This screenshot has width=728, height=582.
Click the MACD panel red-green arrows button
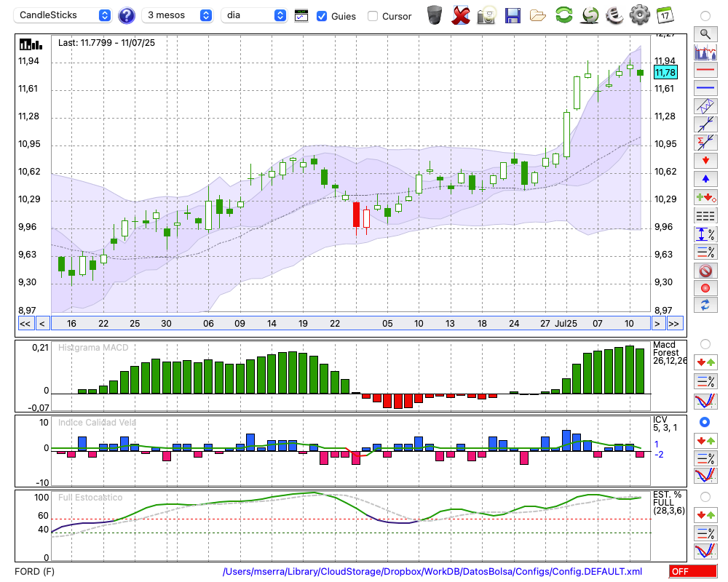705,362
